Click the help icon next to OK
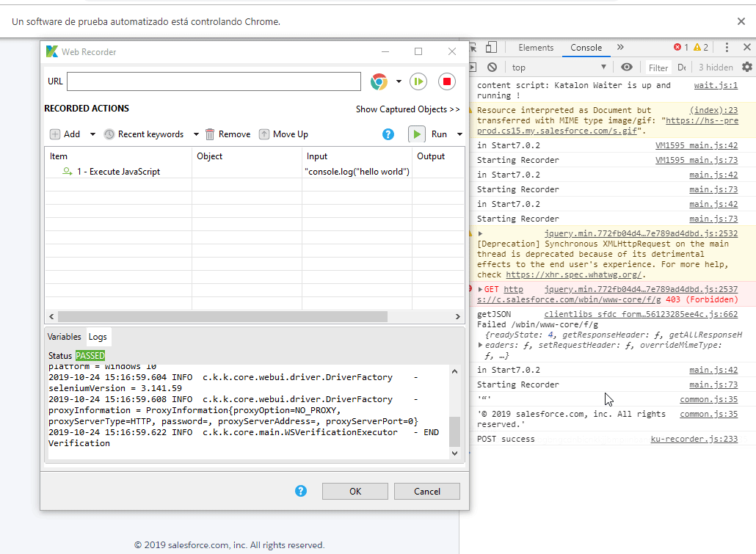The image size is (756, 554). [x=301, y=491]
